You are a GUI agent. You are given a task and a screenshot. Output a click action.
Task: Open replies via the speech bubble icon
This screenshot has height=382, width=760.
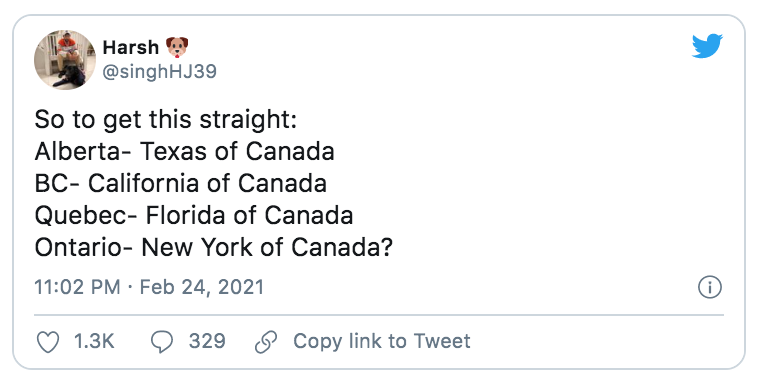tap(162, 342)
